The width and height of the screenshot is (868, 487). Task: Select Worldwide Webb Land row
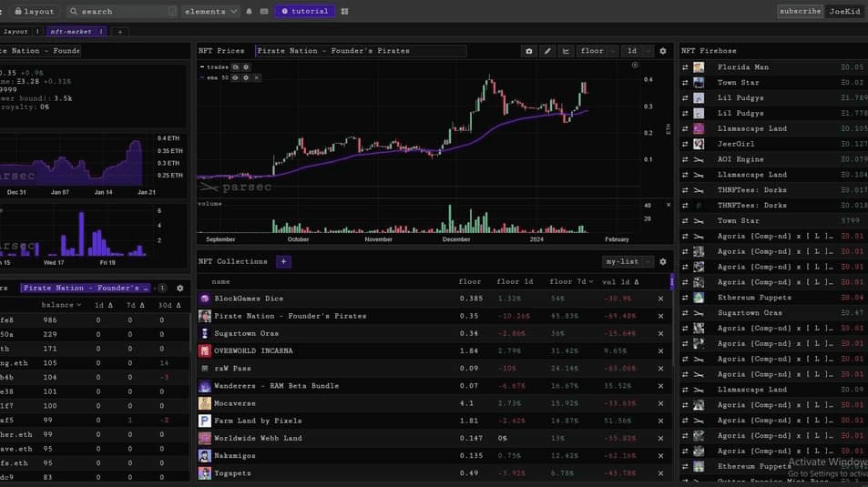pyautogui.click(x=434, y=439)
